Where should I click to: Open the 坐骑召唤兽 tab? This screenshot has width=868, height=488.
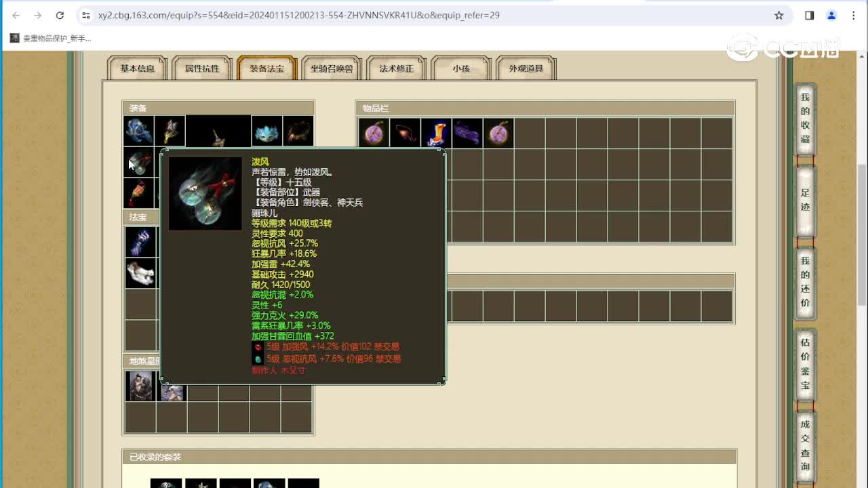332,68
